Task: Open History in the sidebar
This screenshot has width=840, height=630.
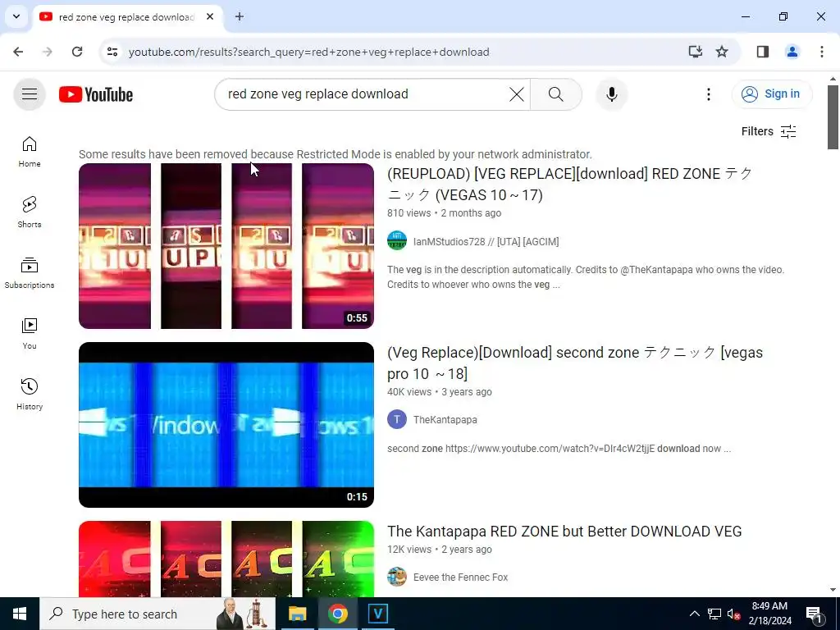Action: coord(30,394)
